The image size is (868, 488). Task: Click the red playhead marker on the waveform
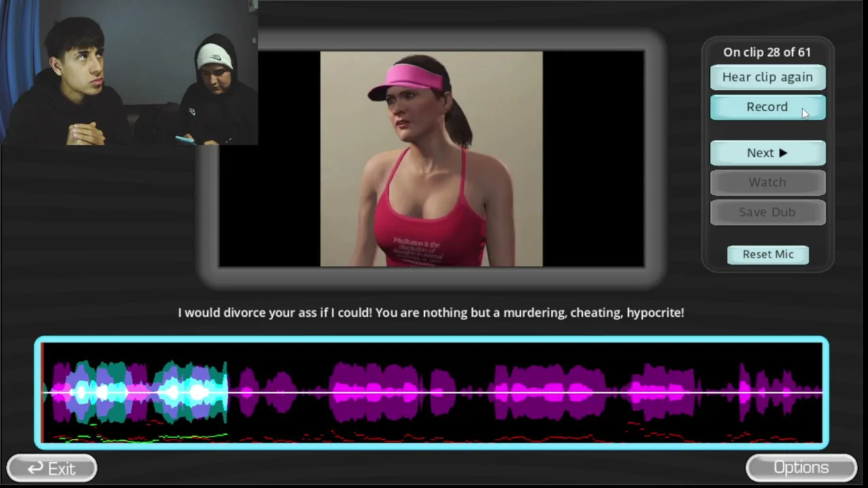click(42, 393)
